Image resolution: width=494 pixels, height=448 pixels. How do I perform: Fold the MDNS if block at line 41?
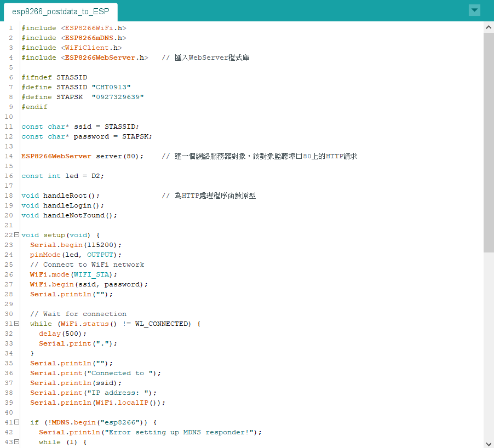(16, 422)
